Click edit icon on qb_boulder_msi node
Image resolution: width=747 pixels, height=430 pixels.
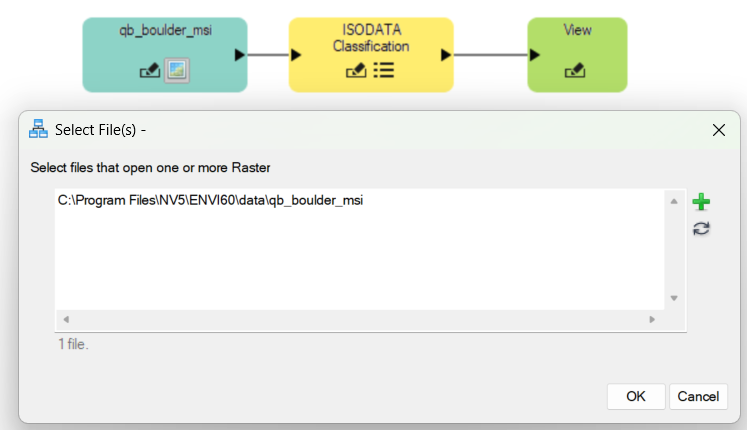[149, 70]
